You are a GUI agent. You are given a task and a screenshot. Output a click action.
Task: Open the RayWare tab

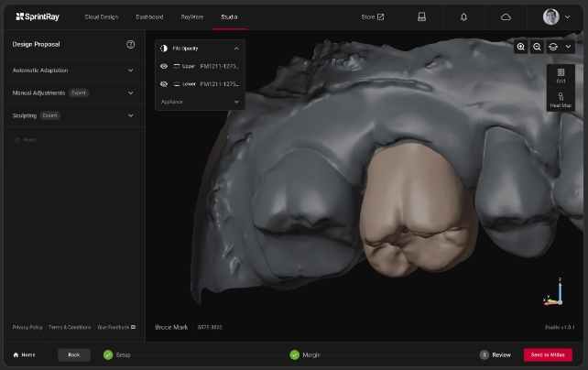click(x=192, y=16)
